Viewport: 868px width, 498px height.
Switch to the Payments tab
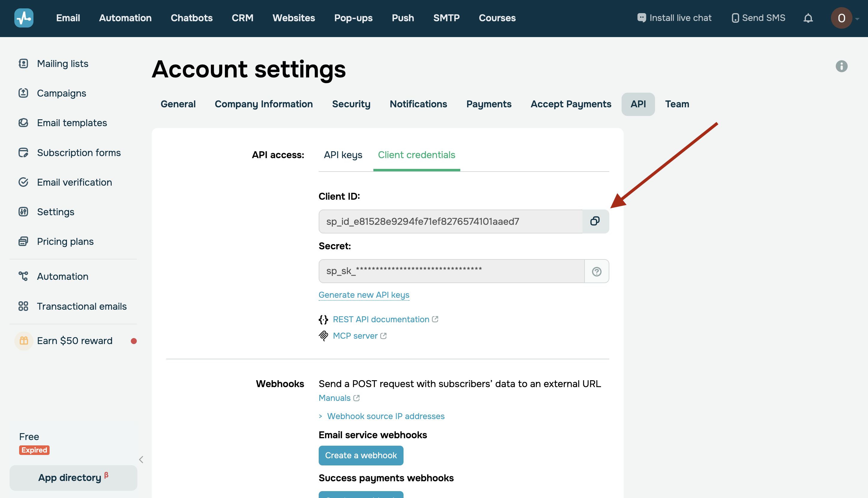(x=489, y=104)
